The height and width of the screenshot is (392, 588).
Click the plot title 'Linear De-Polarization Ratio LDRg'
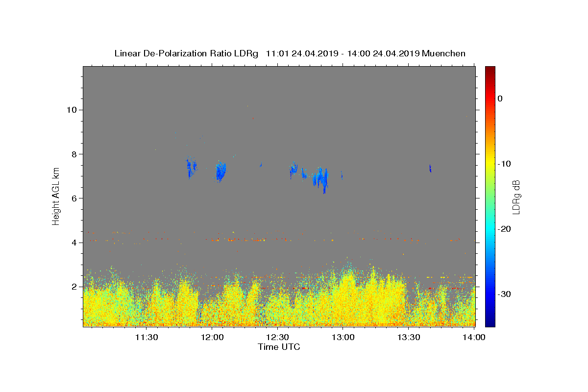(186, 53)
